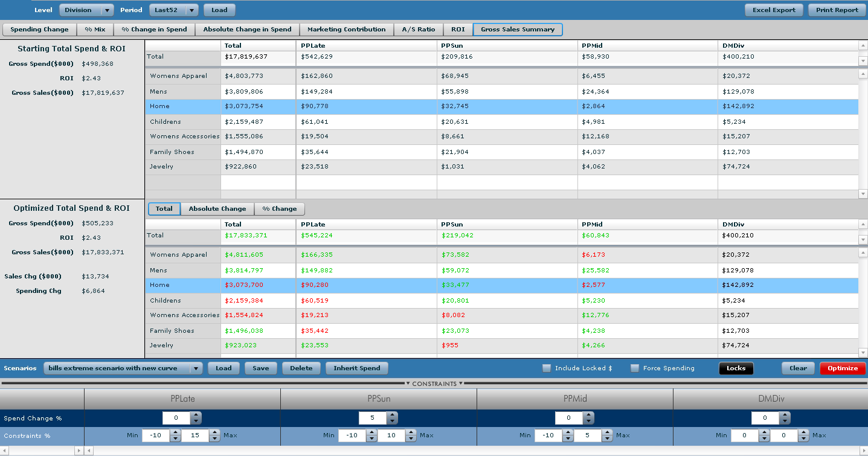This screenshot has width=868, height=456.
Task: Load the selected scenario
Action: pos(223,368)
